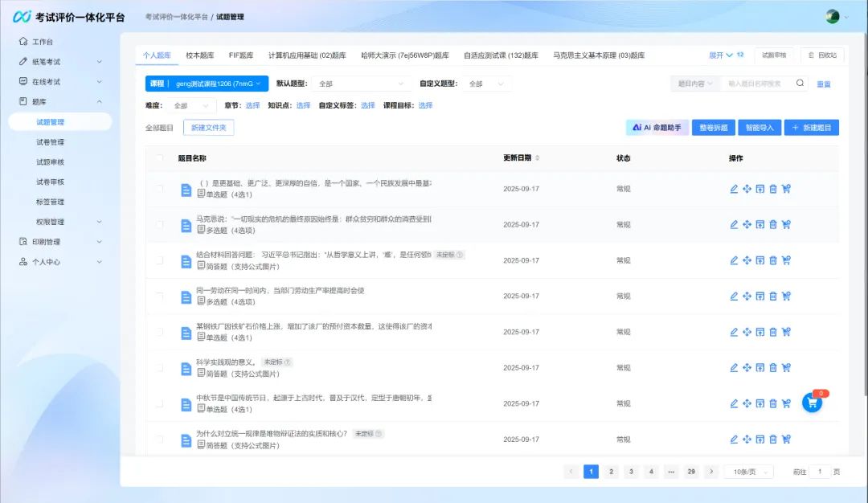Click the question name search input field
Image resolution: width=868 pixels, height=503 pixels.
click(x=759, y=84)
